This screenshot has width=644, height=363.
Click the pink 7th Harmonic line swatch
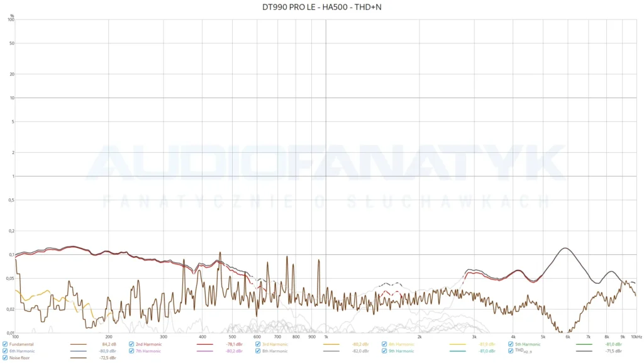point(205,351)
